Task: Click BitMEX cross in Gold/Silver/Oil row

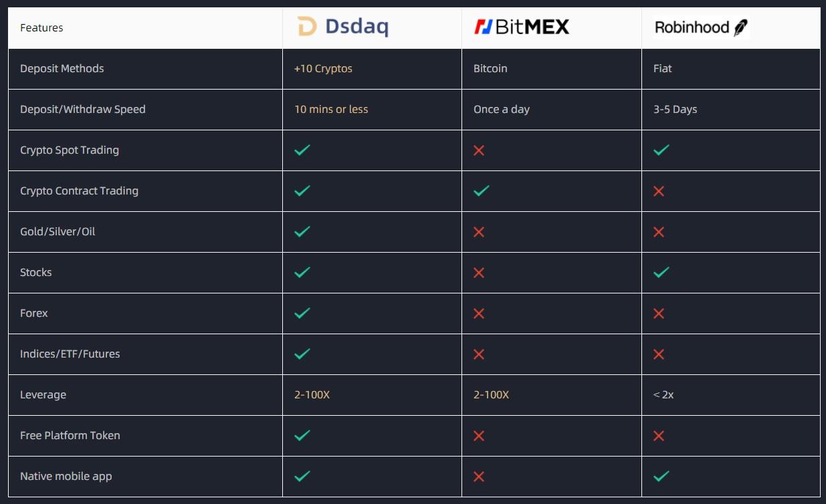Action: [x=479, y=232]
